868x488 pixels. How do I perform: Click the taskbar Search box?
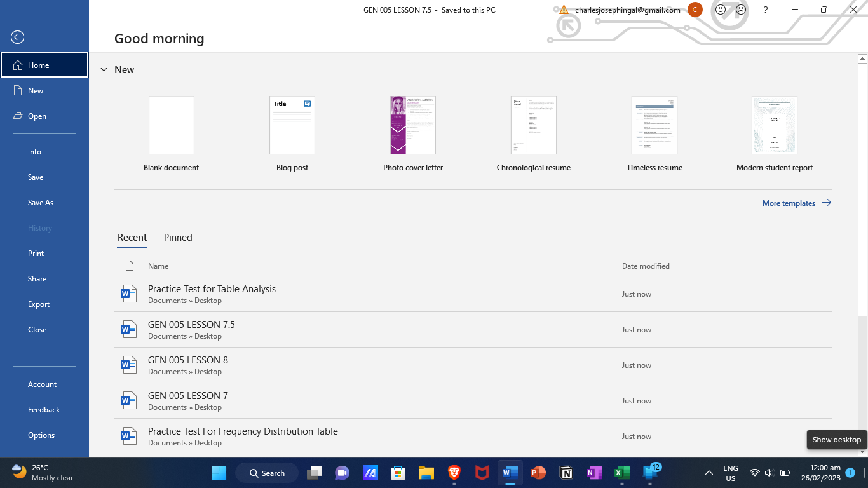point(268,473)
